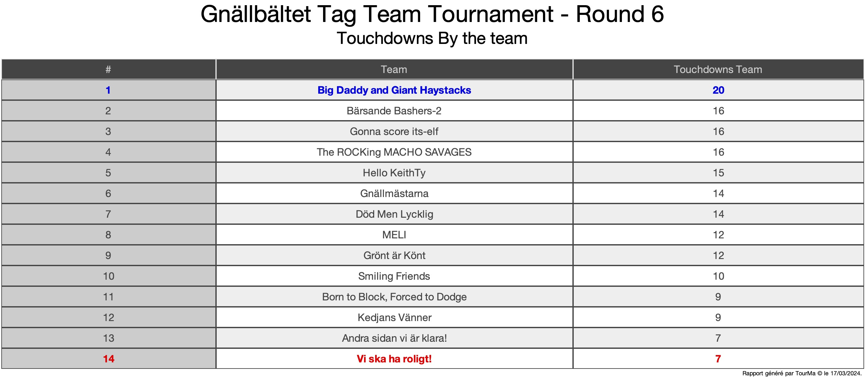
Task: Click the Gonna score its-elf row
Action: (x=394, y=131)
